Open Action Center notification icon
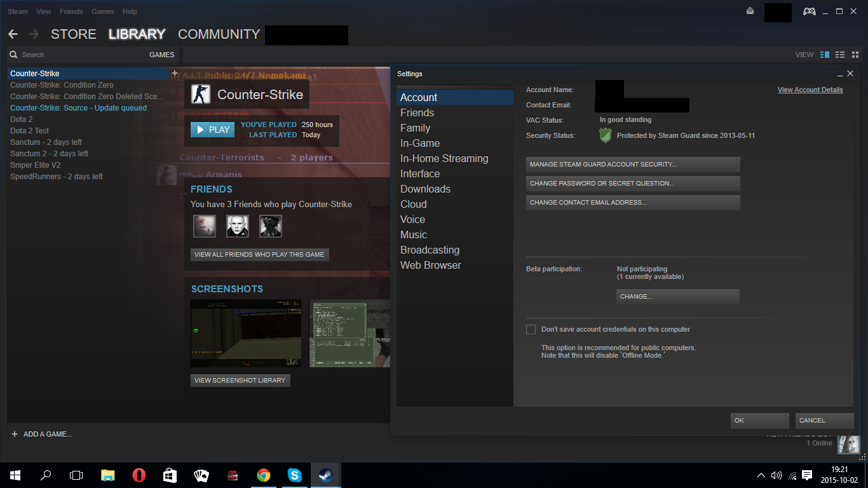Screen dimensions: 868x488 (807, 475)
